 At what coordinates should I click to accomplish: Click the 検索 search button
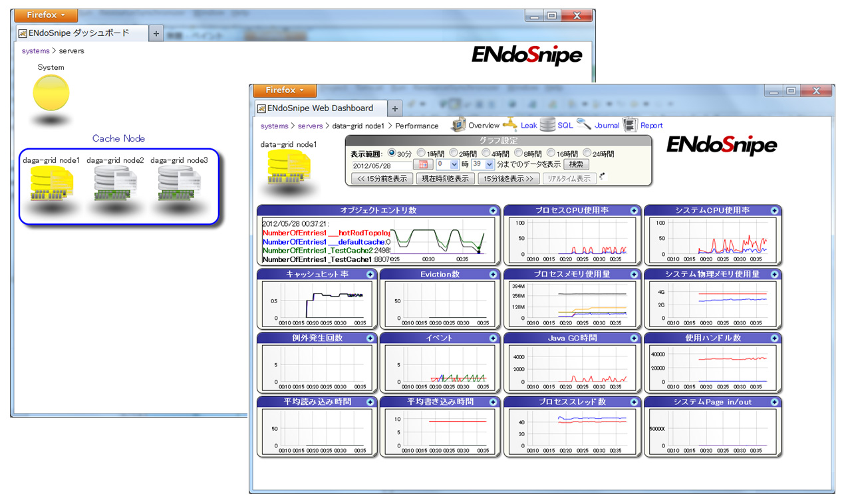click(577, 164)
